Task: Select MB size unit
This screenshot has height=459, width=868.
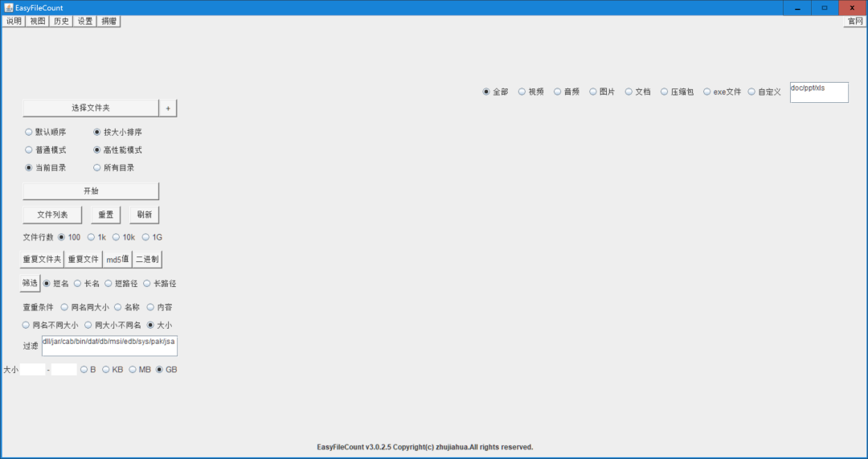Action: [140, 369]
